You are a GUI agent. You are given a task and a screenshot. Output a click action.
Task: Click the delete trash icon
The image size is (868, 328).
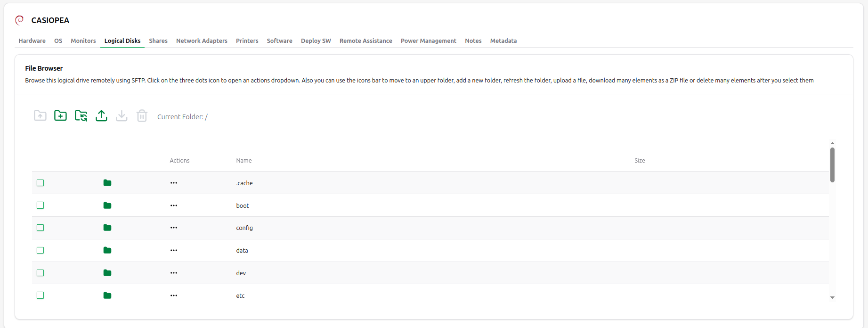click(142, 115)
